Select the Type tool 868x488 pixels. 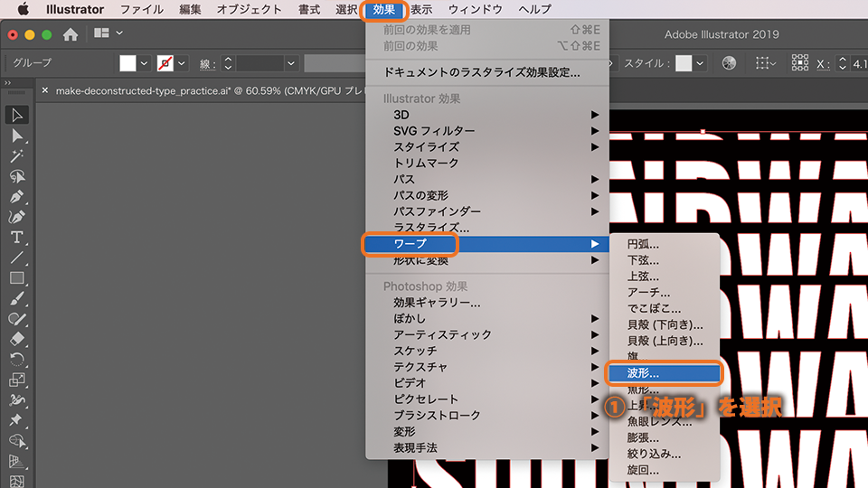point(16,238)
